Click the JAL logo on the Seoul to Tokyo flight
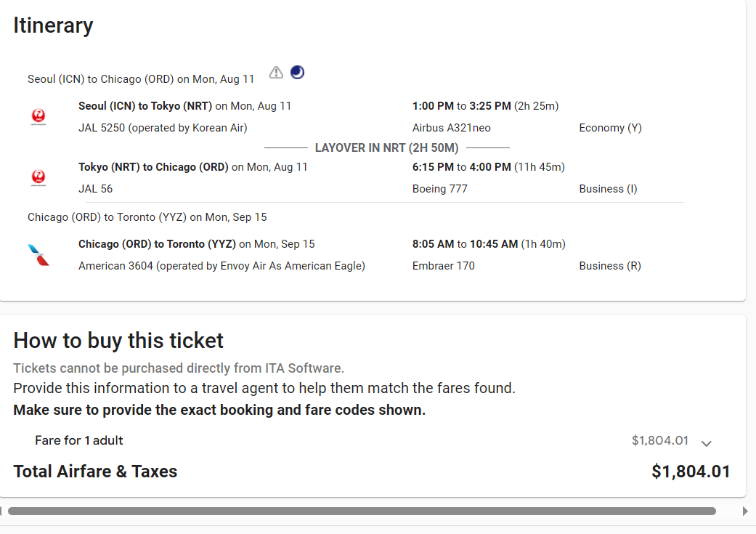This screenshot has height=534, width=756. click(x=38, y=116)
